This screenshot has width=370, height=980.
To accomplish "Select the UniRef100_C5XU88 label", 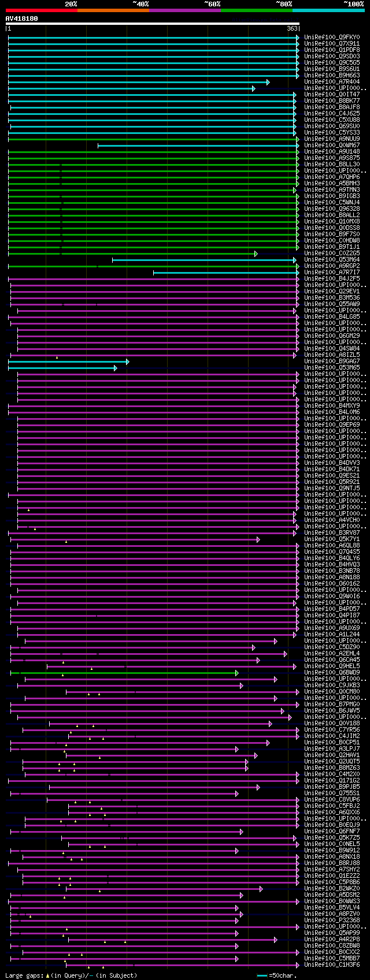I will (332, 120).
